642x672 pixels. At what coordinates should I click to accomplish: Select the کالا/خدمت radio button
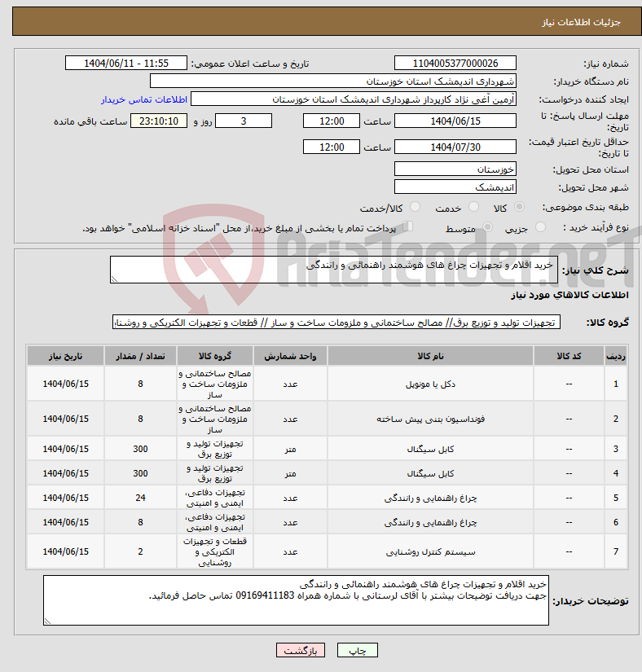(415, 207)
